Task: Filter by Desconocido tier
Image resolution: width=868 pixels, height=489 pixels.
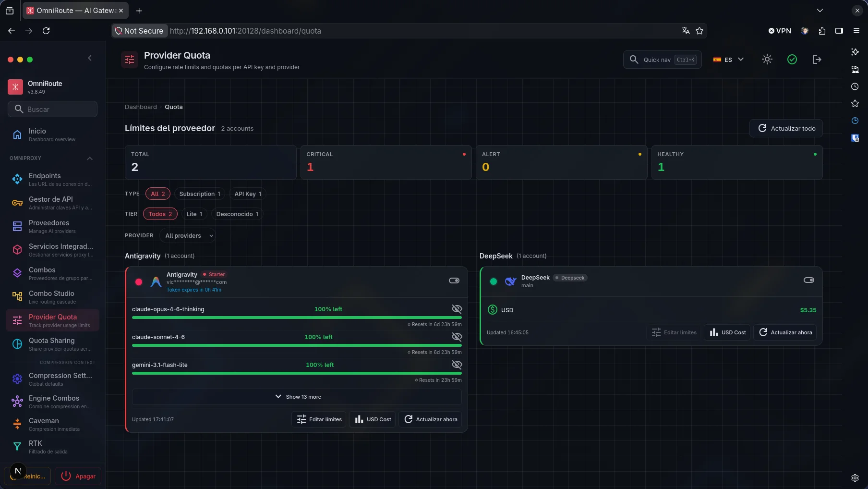Action: tap(237, 214)
